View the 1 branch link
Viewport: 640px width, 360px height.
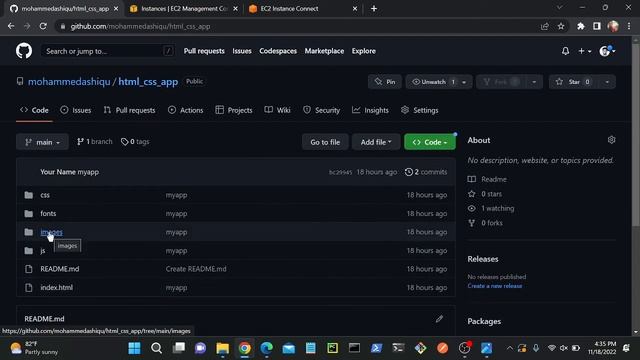[x=95, y=142]
